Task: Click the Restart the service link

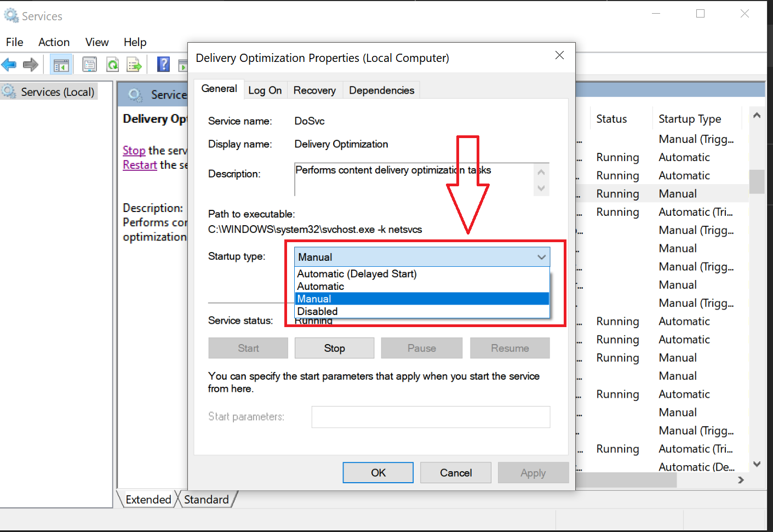Action: click(x=140, y=165)
